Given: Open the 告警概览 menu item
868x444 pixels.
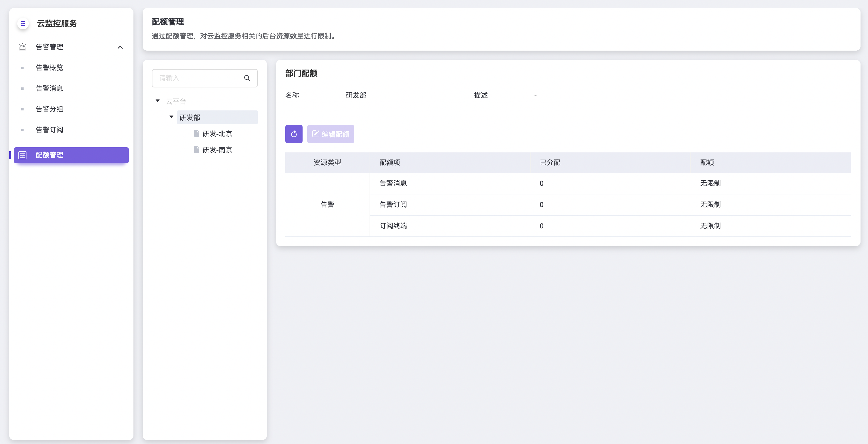Looking at the screenshot, I should click(49, 68).
